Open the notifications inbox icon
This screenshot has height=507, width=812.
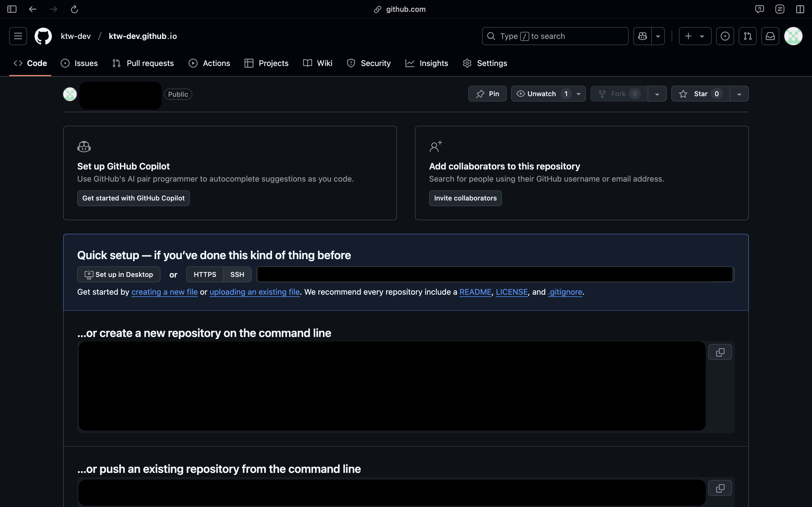tap(770, 36)
